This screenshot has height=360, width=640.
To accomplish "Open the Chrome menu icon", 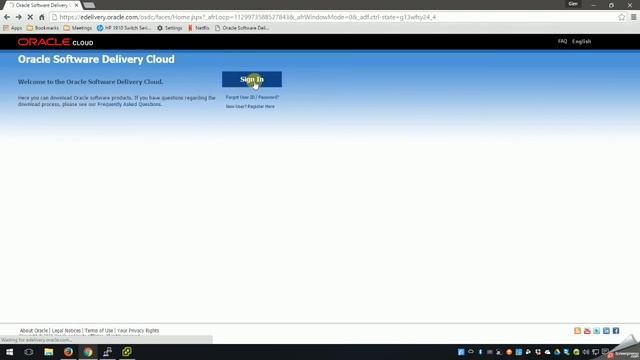I will pyautogui.click(x=633, y=17).
